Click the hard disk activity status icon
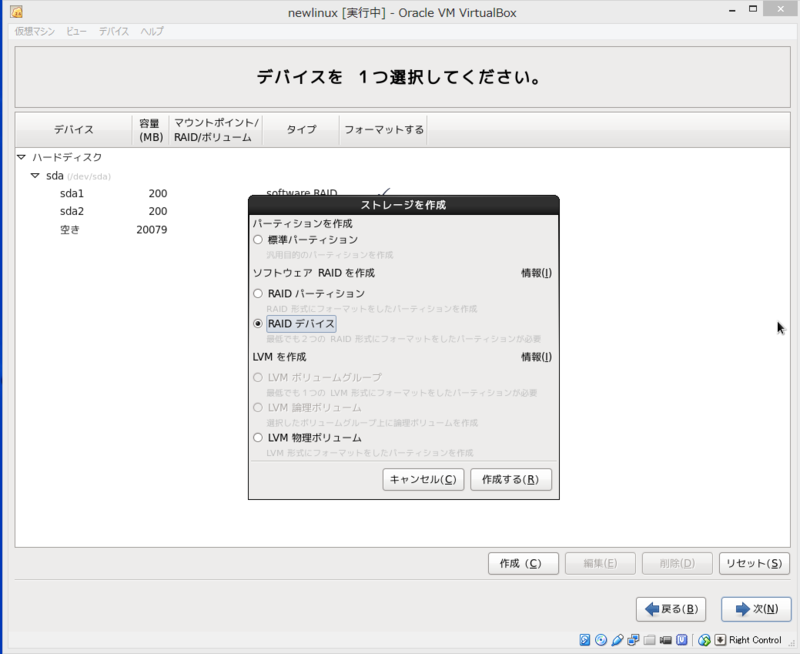 pos(585,640)
